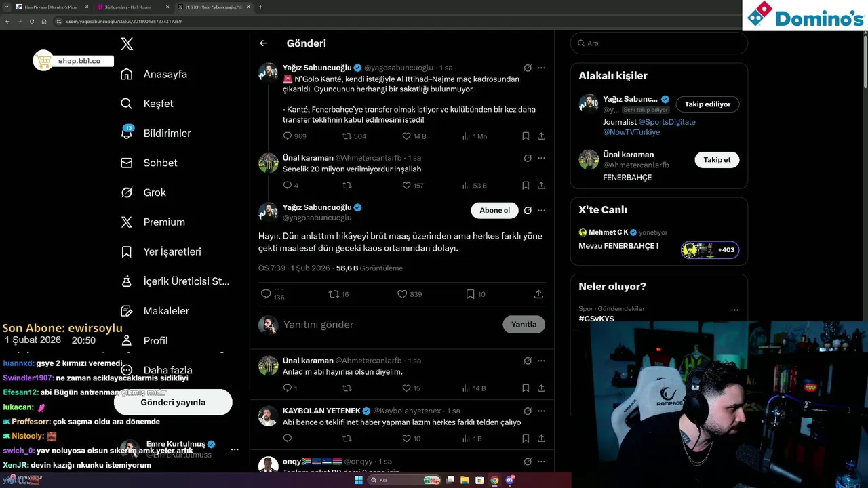Open Sohbet messages
Image resolution: width=868 pixels, height=488 pixels.
tap(149, 163)
